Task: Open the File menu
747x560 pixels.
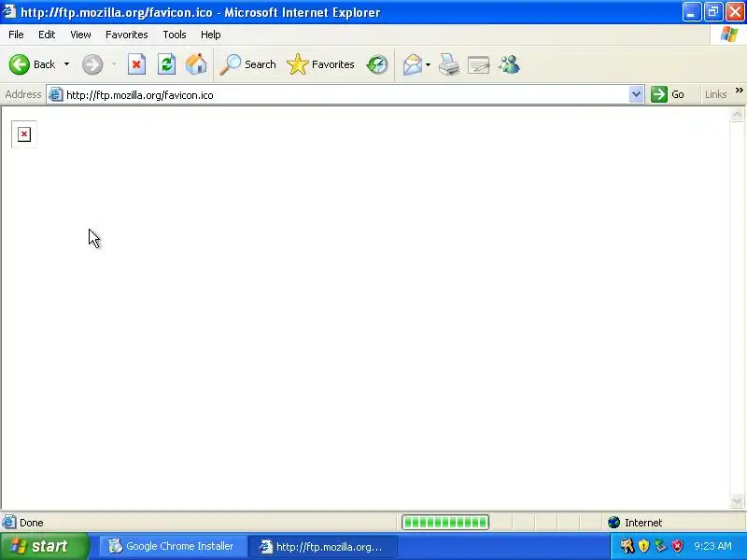Action: [16, 35]
